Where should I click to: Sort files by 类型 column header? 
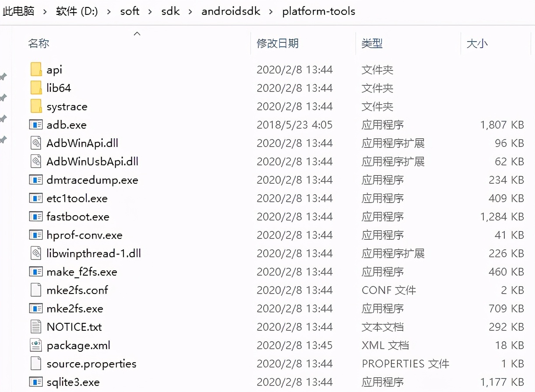372,43
